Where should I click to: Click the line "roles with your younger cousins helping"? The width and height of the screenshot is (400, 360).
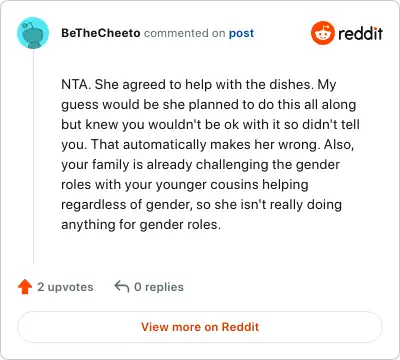coord(185,185)
